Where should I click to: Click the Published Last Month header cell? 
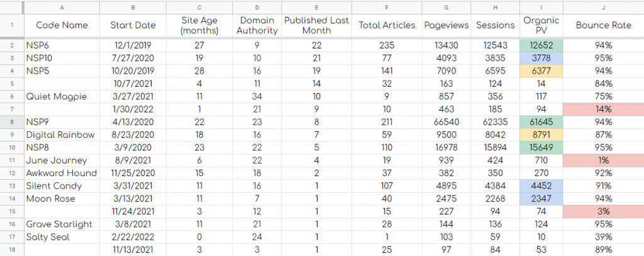317,25
